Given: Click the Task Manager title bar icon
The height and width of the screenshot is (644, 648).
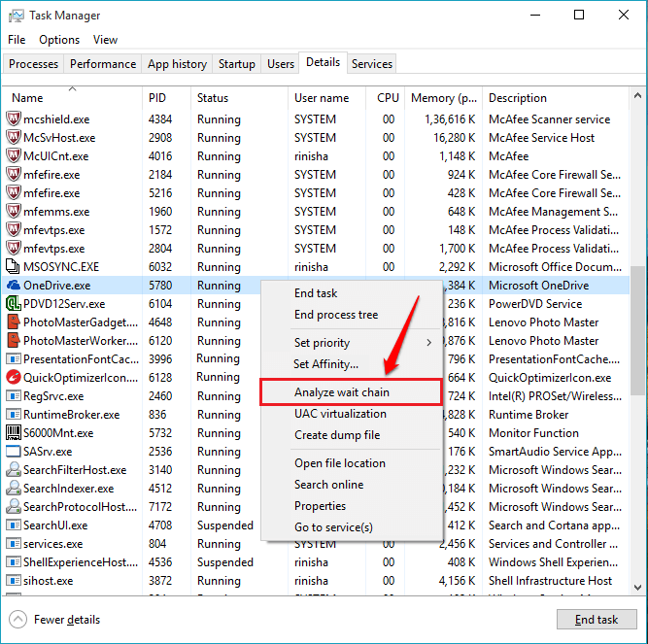Looking at the screenshot, I should [17, 16].
